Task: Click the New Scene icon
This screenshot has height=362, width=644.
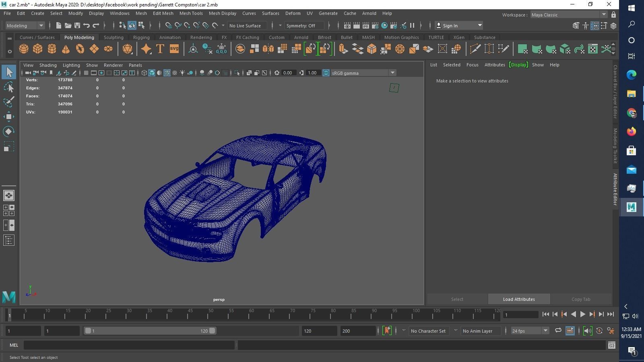Action: click(x=59, y=25)
